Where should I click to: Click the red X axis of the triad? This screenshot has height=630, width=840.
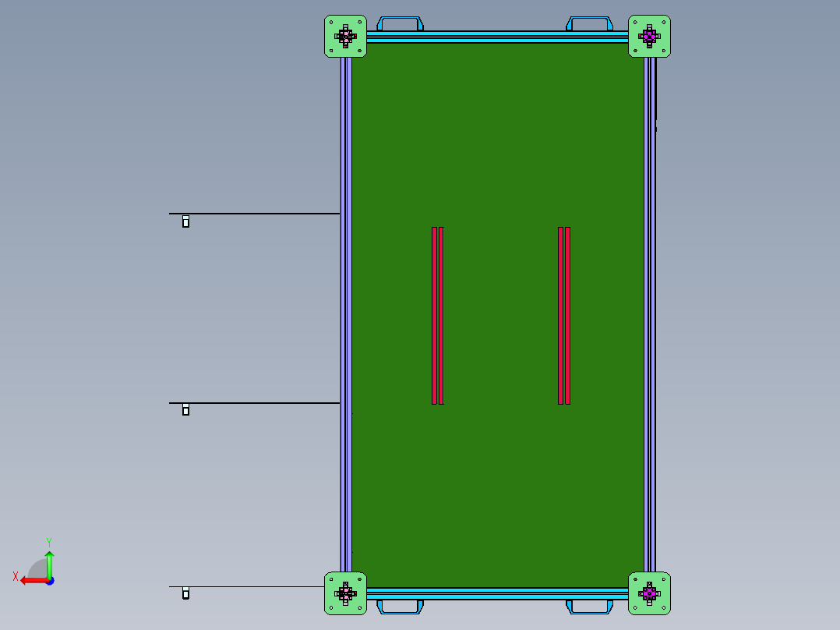pyautogui.click(x=35, y=581)
